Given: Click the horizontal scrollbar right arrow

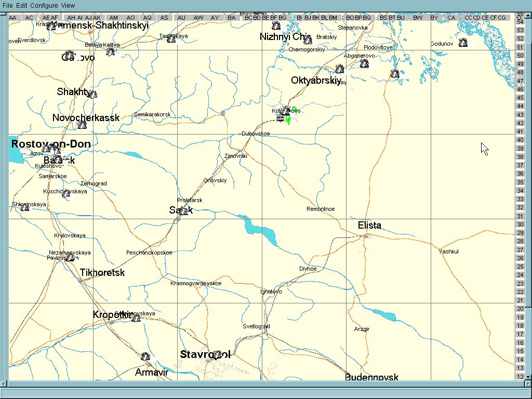Looking at the screenshot, I should pos(527,384).
